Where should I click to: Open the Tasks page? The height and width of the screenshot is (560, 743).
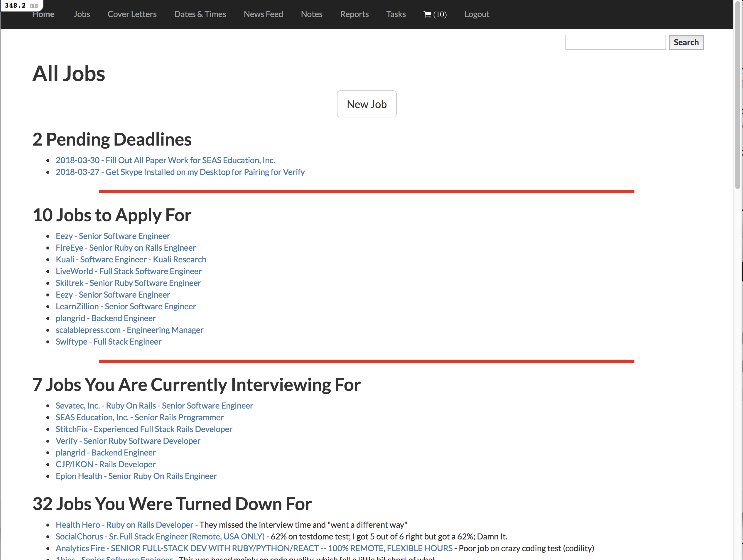[396, 14]
